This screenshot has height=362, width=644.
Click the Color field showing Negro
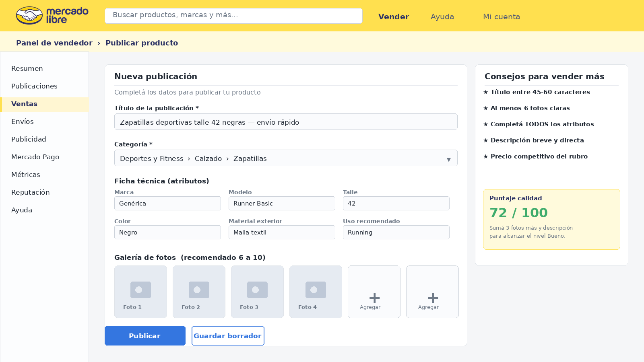[167, 232]
